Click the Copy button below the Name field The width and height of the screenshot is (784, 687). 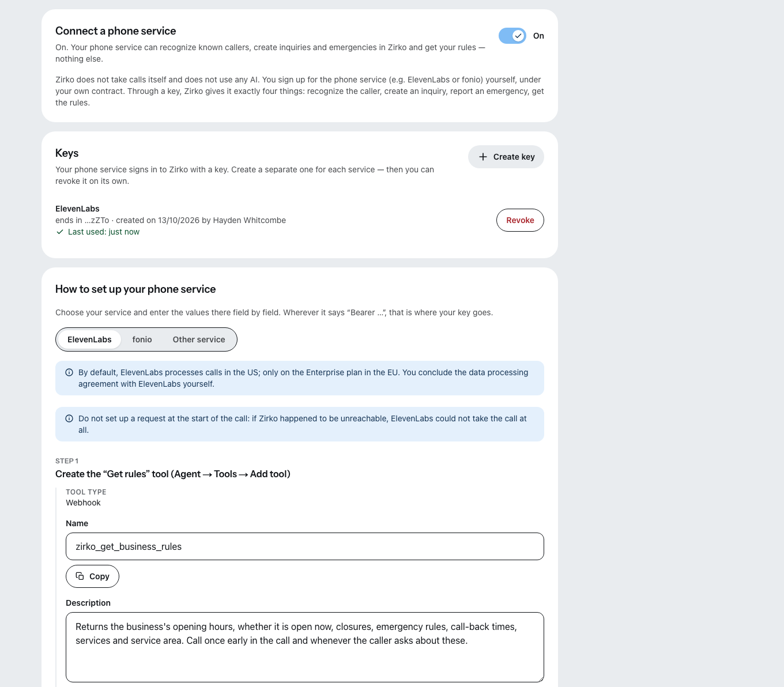(92, 576)
